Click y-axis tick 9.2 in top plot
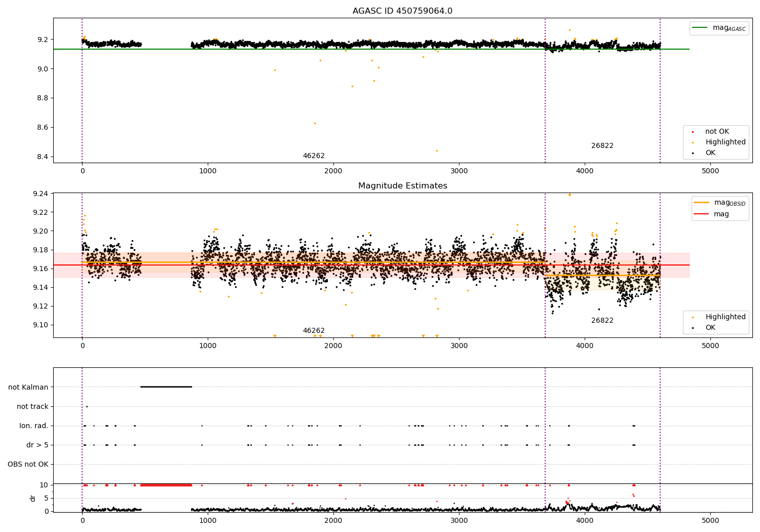Viewport: 760px width, 532px height. coord(43,40)
